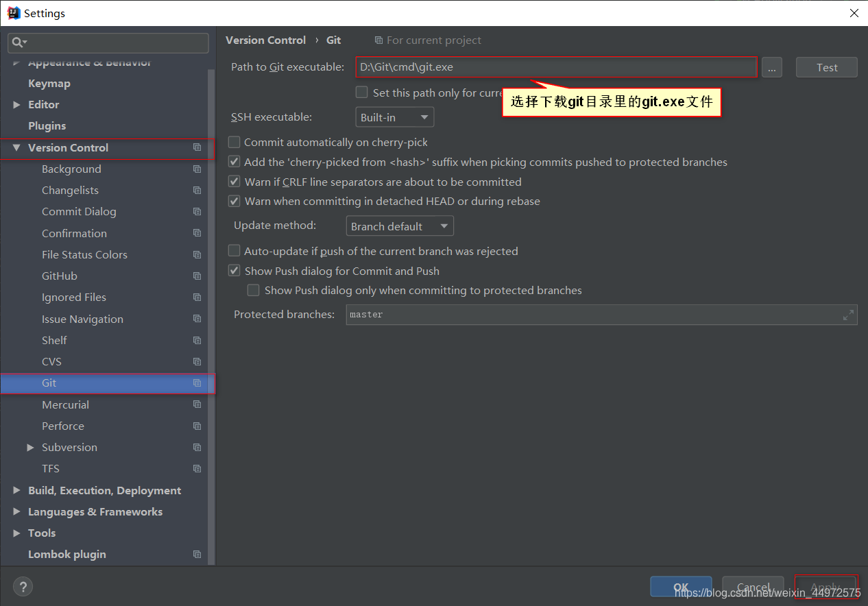Expand the Build, Execution, Deployment node
The height and width of the screenshot is (606, 868).
click(16, 491)
